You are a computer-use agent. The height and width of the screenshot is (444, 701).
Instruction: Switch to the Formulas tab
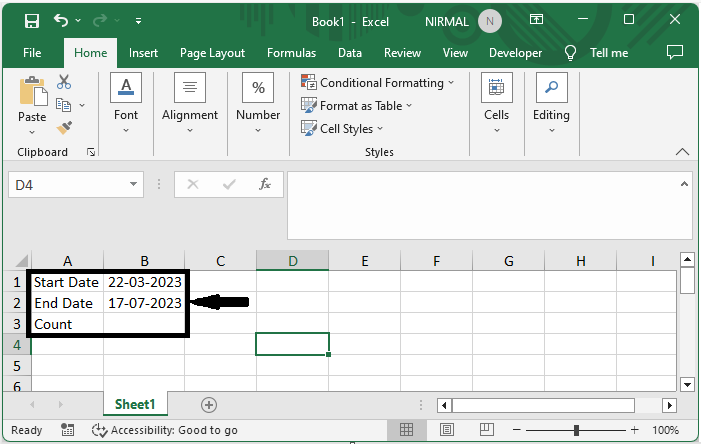tap(291, 53)
